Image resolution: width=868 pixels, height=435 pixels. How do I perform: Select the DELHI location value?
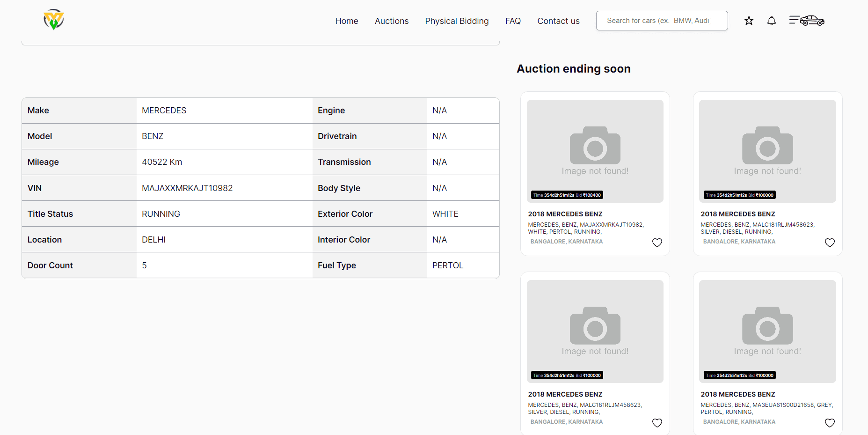(153, 240)
